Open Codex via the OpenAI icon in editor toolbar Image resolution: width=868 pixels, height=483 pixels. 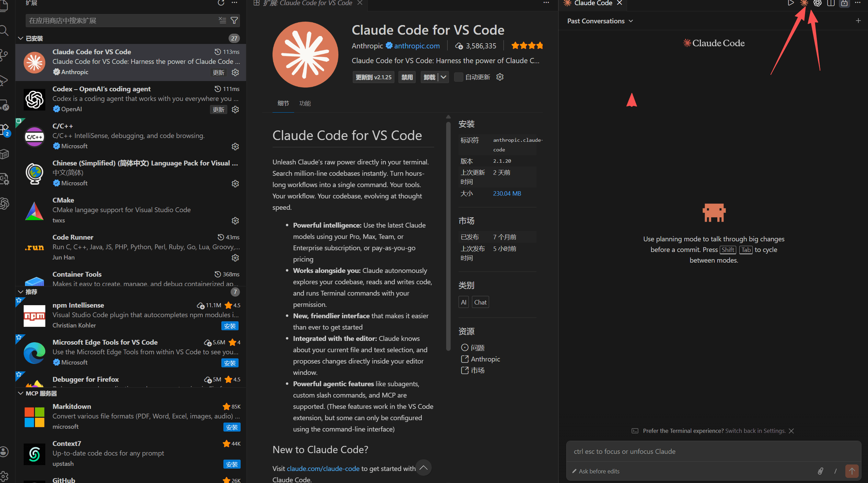[817, 3]
